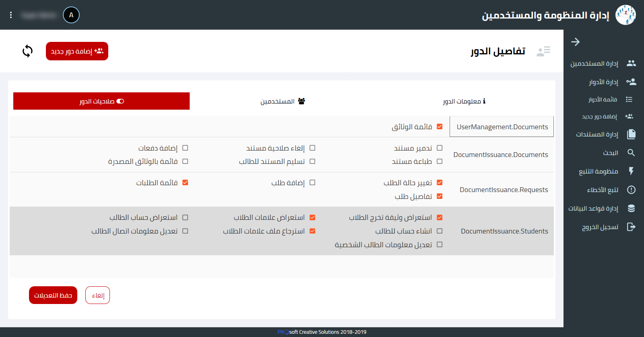This screenshot has width=644, height=337.
Task: Open the three-dot options menu
Action: 11,15
